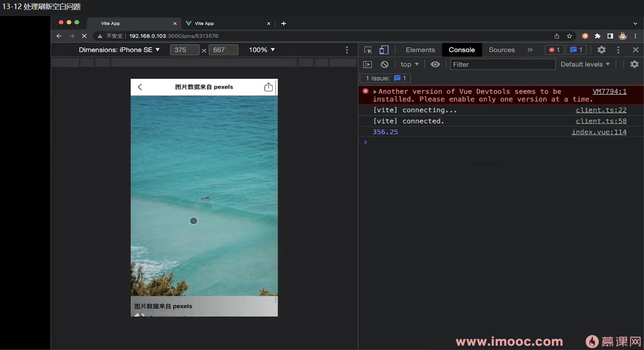This screenshot has width=644, height=350.
Task: Open the 100% zoom dropdown
Action: 261,50
